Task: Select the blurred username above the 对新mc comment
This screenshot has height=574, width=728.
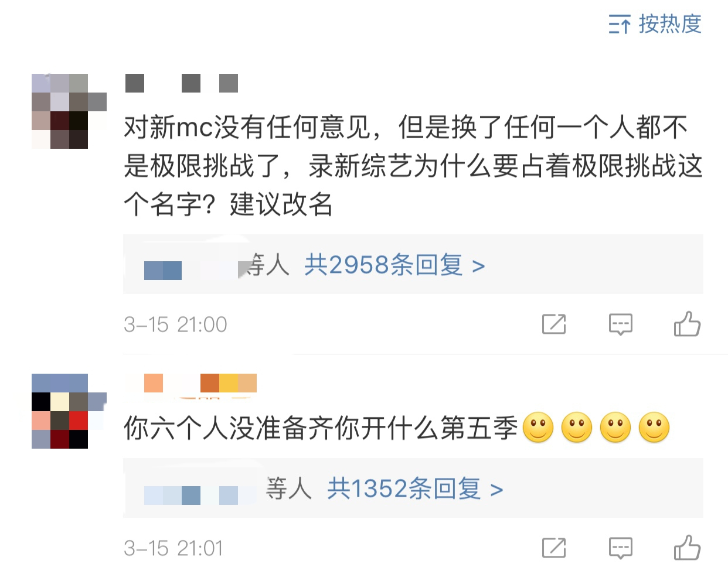Action: pyautogui.click(x=182, y=83)
